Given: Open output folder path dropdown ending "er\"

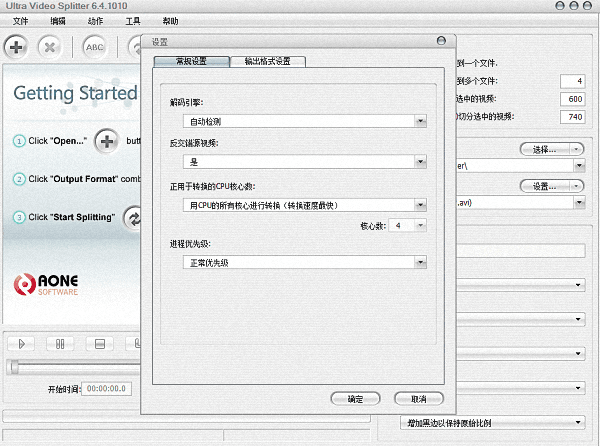Looking at the screenshot, I should pos(579,166).
